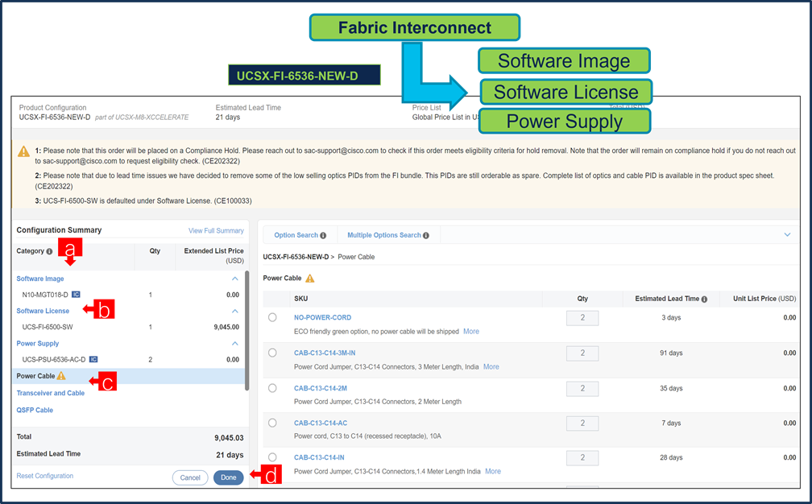Click UCSX-FI-6536-NEW-D in the breadcrumb
This screenshot has height=504, width=812.
(296, 257)
